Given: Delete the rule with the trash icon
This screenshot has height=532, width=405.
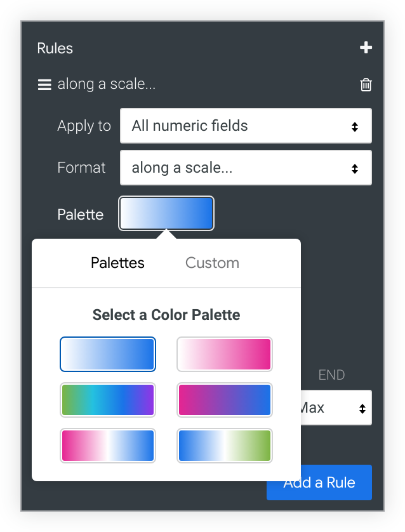Looking at the screenshot, I should pyautogui.click(x=366, y=84).
